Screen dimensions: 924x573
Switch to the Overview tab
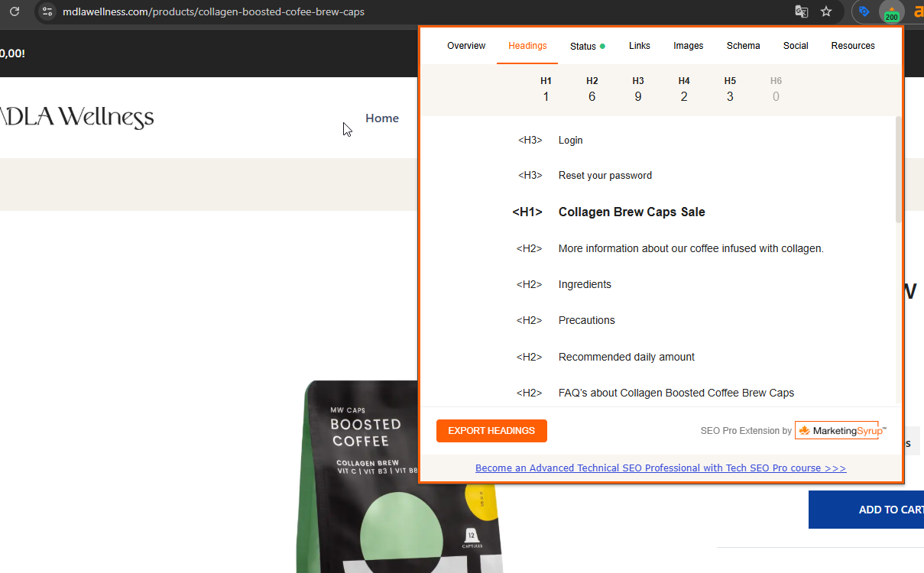coord(466,46)
